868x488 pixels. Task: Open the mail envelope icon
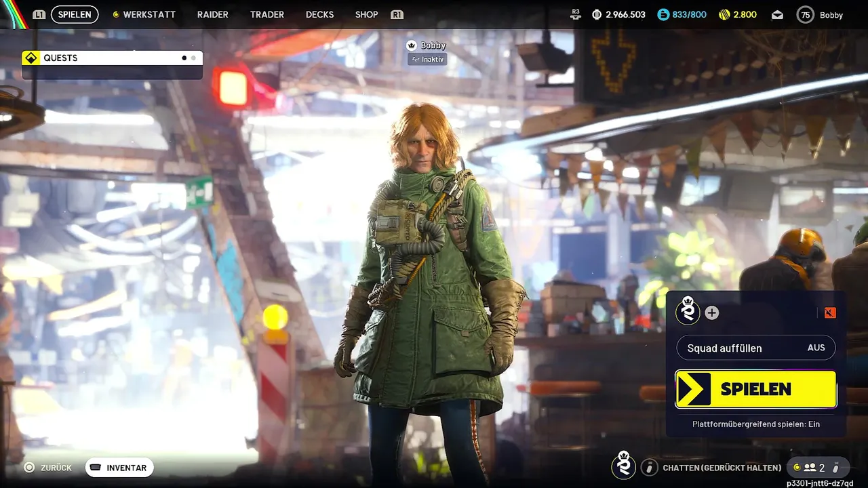coord(777,15)
